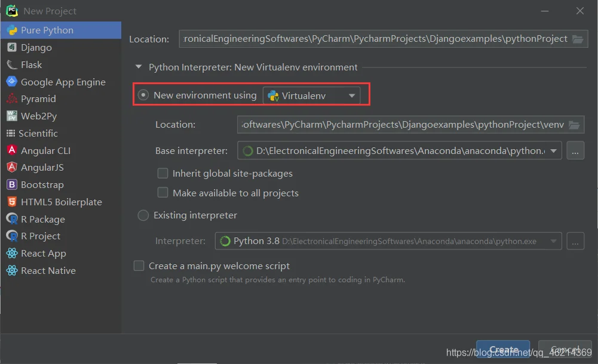The height and width of the screenshot is (364, 598).
Task: Select Scientific project type
Action: (61, 133)
